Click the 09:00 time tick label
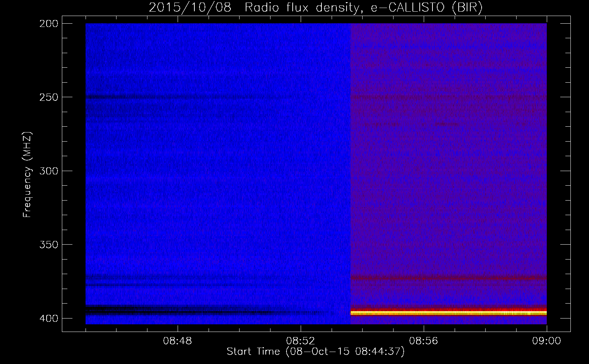The height and width of the screenshot is (364, 589). 546,341
